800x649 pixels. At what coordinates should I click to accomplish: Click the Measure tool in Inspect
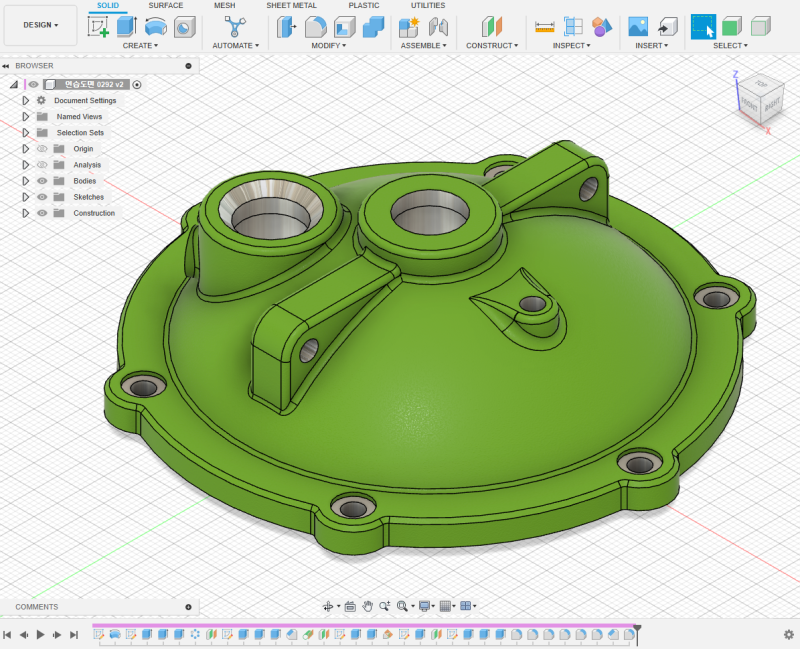(x=545, y=27)
